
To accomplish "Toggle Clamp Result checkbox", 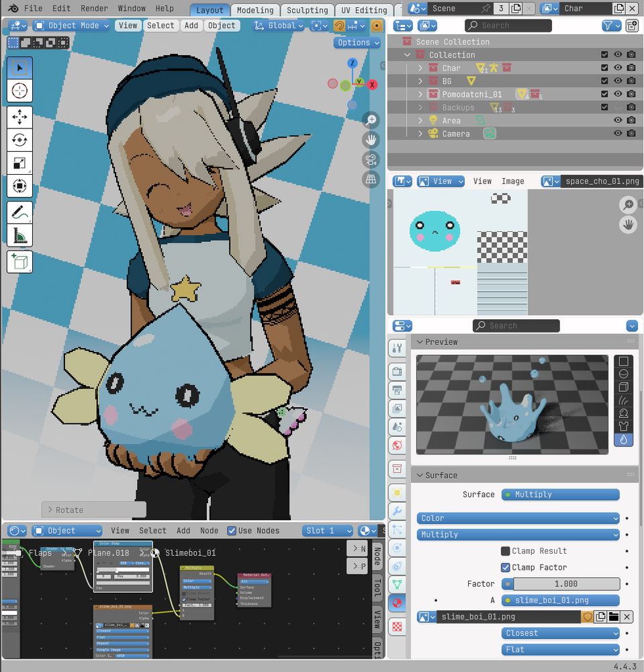I will coord(505,551).
